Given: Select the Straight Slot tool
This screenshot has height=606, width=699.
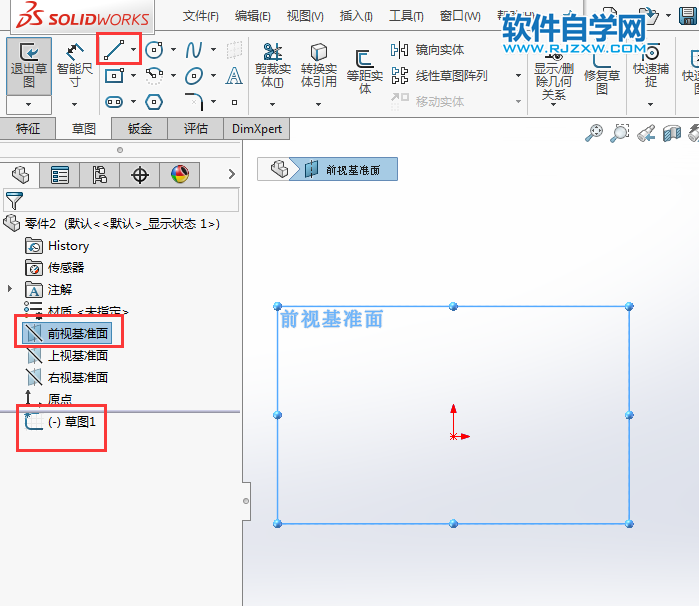Looking at the screenshot, I should point(114,102).
